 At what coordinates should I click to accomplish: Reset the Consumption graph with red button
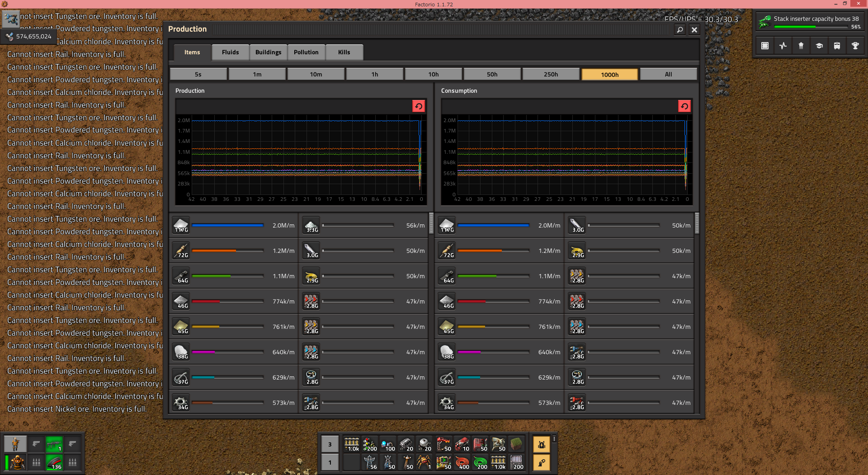684,106
